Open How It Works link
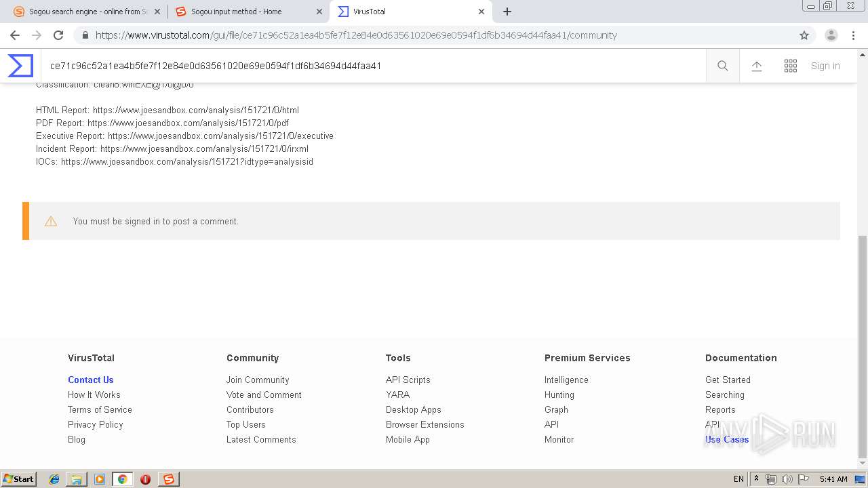 [94, 394]
